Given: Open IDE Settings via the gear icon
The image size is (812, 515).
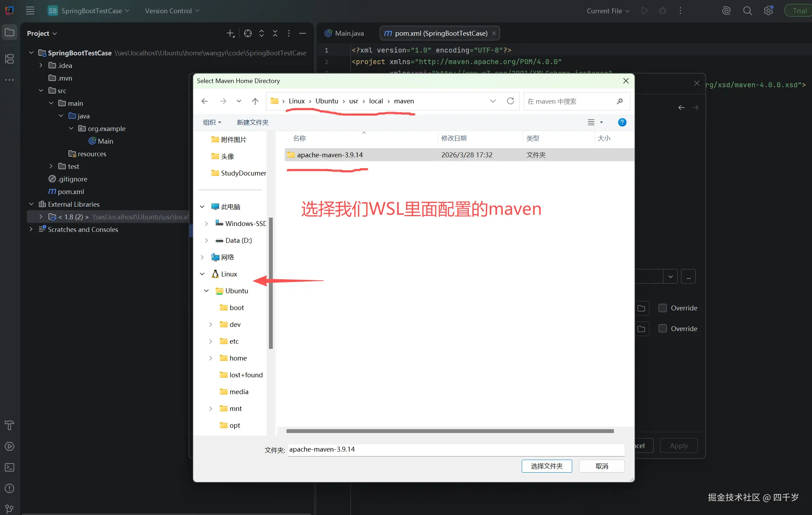Looking at the screenshot, I should pyautogui.click(x=769, y=11).
